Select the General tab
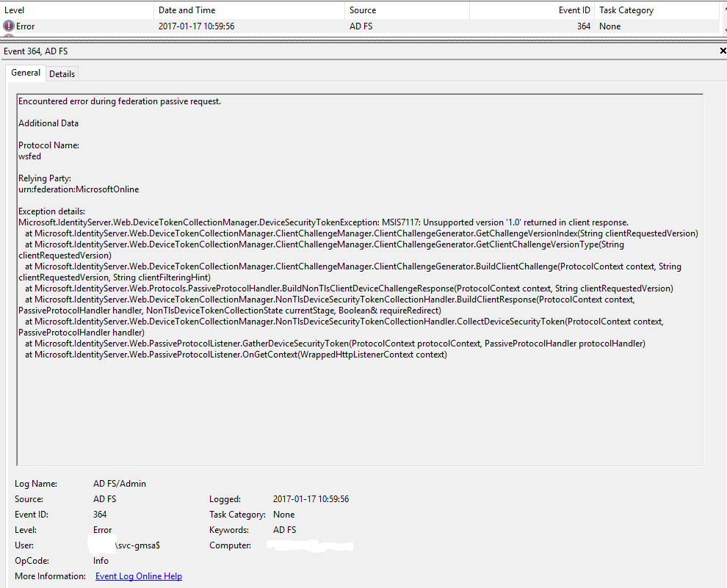Viewport: 727px width, 588px height. pos(26,73)
